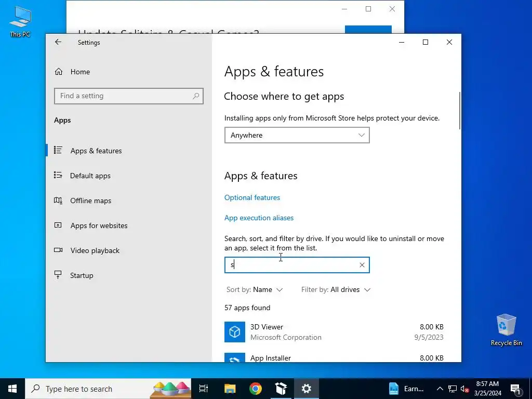
Task: Select the Recycle Bin desktop icon
Action: [506, 330]
